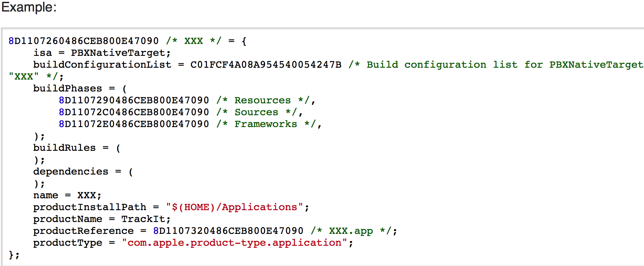Click the dependencies key
Screen dimensions: 644x266
pyautogui.click(x=71, y=172)
